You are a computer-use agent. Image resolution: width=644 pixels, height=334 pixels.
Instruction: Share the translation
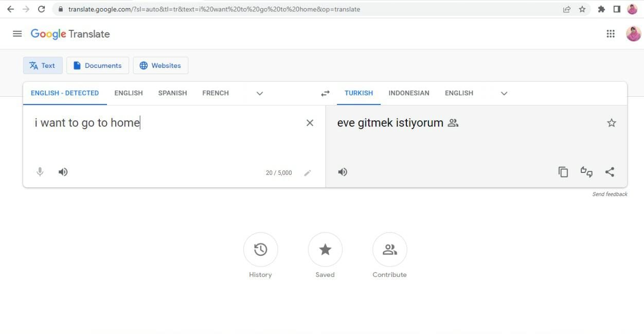610,172
